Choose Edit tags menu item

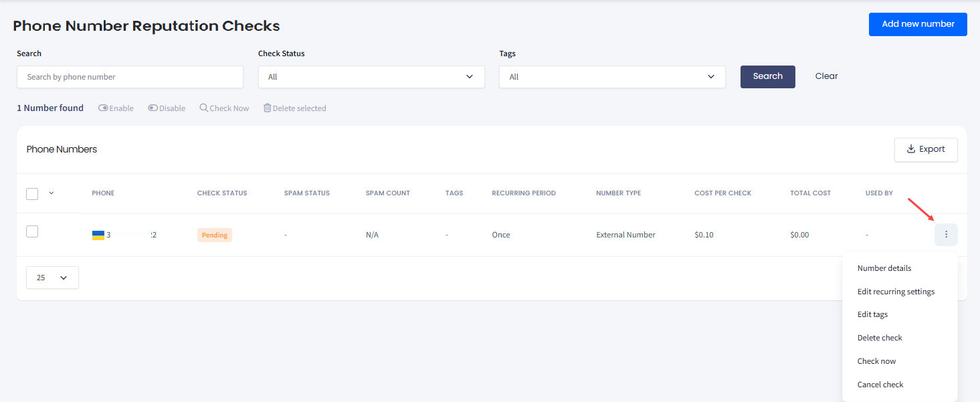[873, 314]
